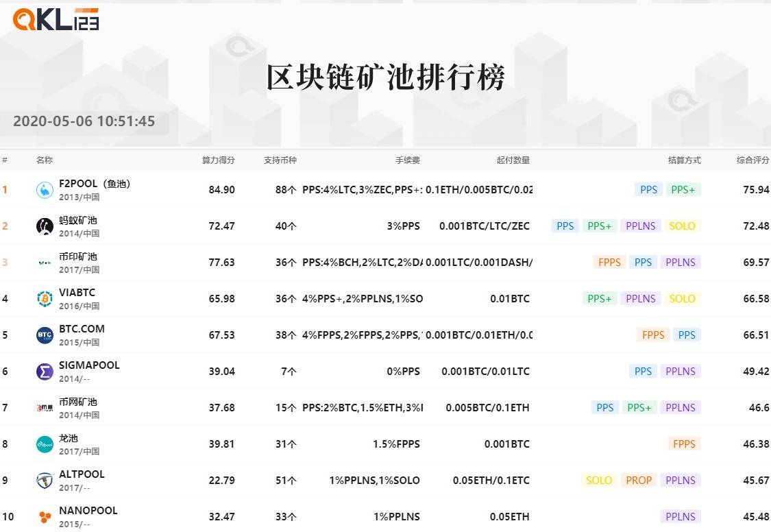
Task: Open the 龙池 pool name
Action: [x=69, y=438]
